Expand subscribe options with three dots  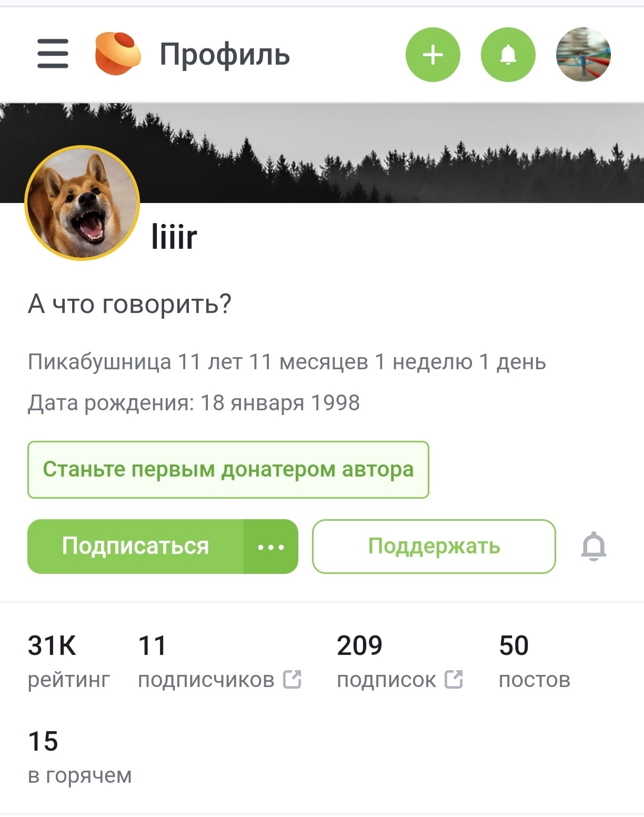pos(271,547)
